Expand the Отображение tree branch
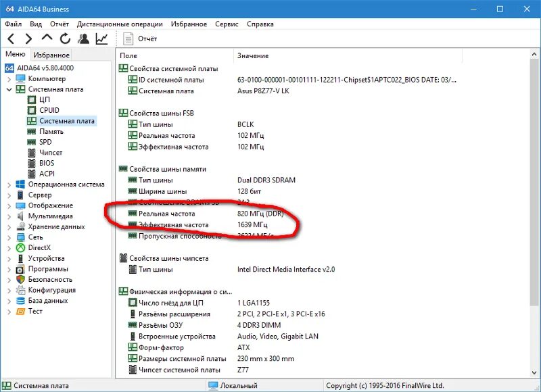541x392 pixels. (x=9, y=206)
